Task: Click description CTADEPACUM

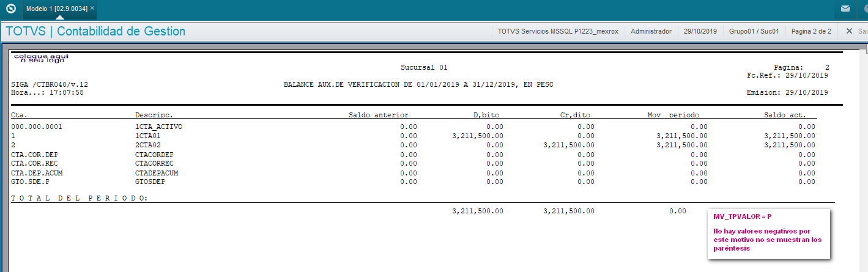Action: [x=157, y=173]
